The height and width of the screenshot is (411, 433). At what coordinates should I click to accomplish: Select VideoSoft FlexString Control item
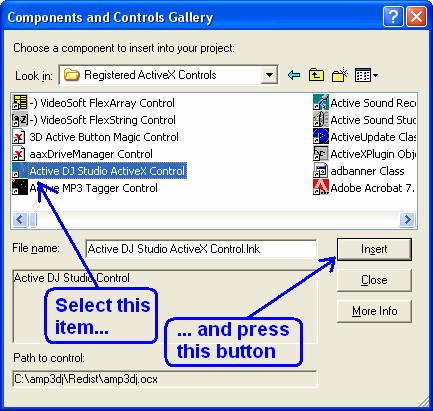(94, 120)
